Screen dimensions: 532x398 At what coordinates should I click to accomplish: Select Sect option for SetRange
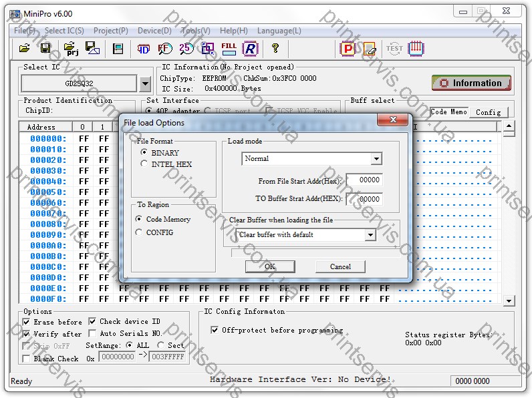(x=161, y=345)
